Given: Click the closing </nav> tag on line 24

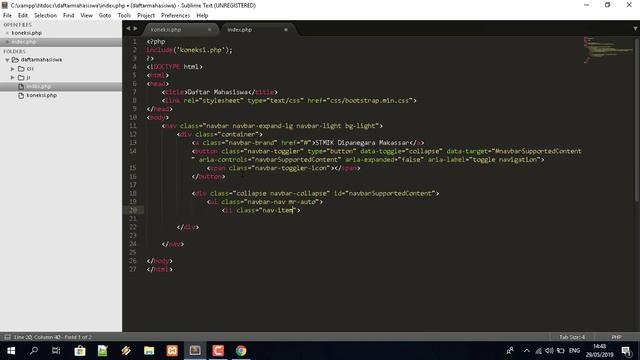Looking at the screenshot, I should click(173, 244).
